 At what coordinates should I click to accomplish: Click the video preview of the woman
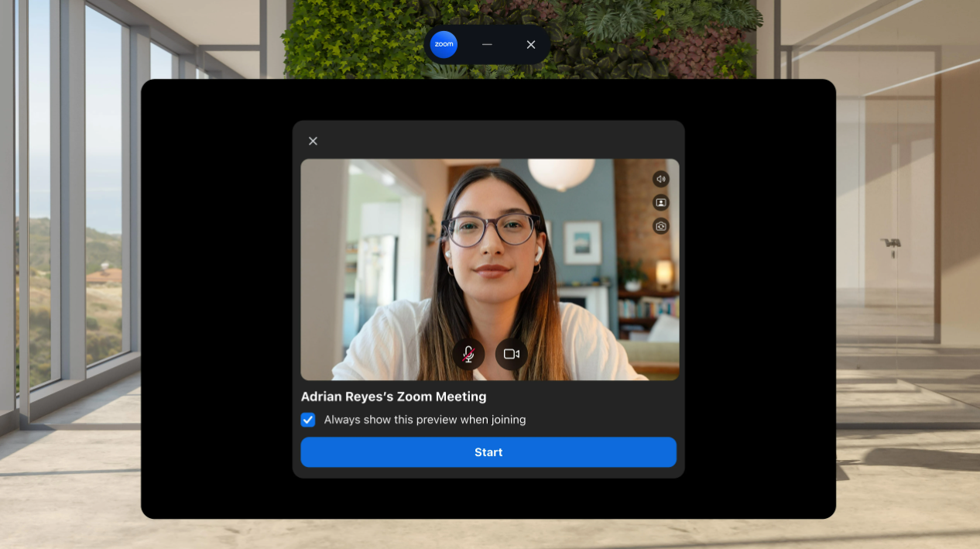(x=490, y=269)
